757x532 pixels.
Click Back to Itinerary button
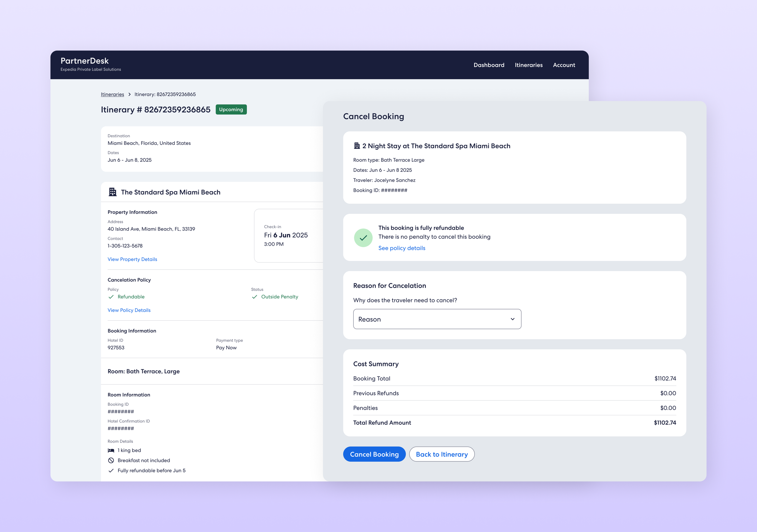(x=441, y=454)
